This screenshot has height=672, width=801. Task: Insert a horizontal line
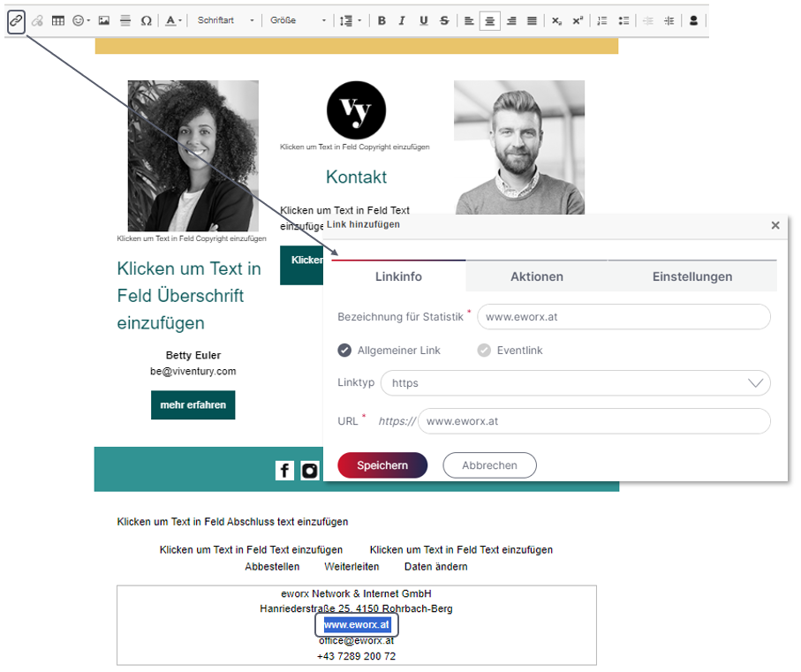tap(125, 21)
